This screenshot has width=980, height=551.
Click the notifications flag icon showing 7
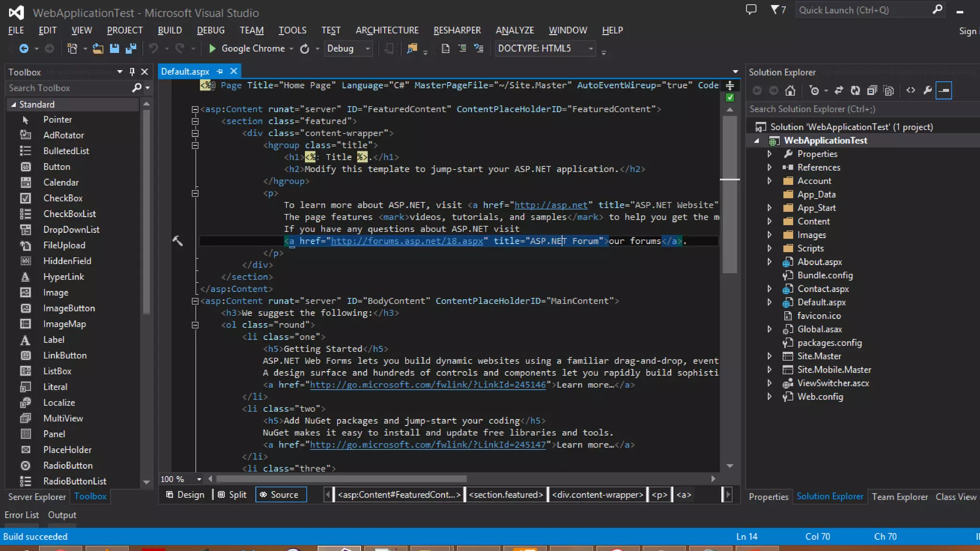click(778, 10)
